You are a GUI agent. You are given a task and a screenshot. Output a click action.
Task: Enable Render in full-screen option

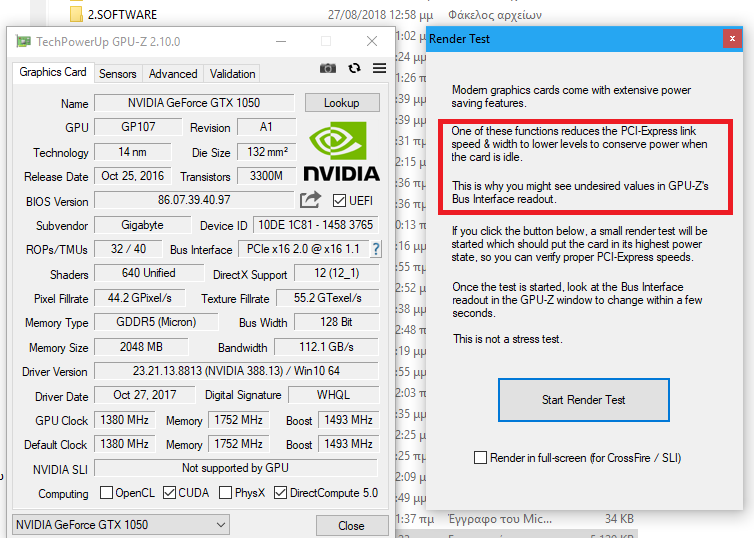click(480, 457)
